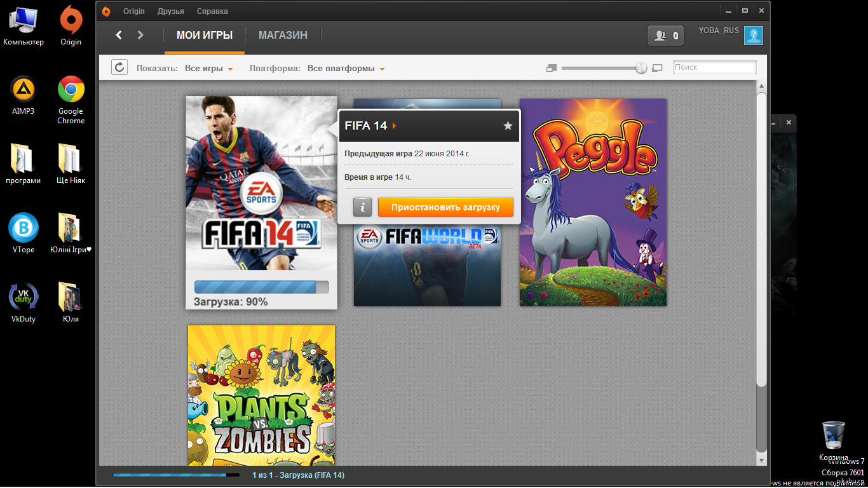Minimize the Origin window
868x488 pixels.
click(x=728, y=11)
